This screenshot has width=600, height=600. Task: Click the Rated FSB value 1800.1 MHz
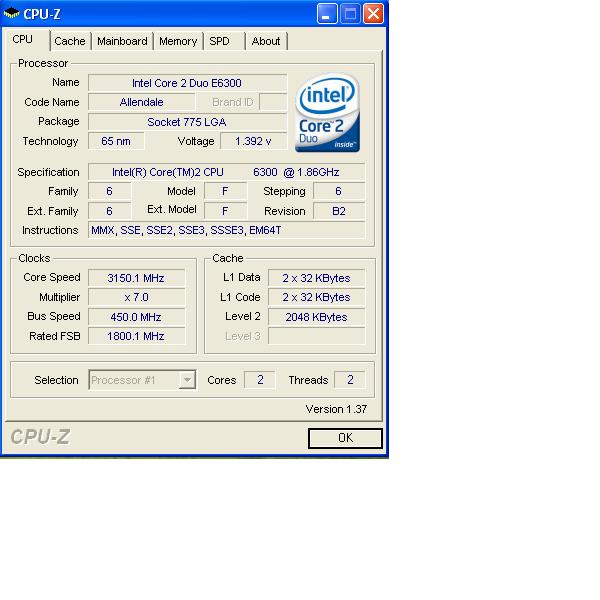136,336
